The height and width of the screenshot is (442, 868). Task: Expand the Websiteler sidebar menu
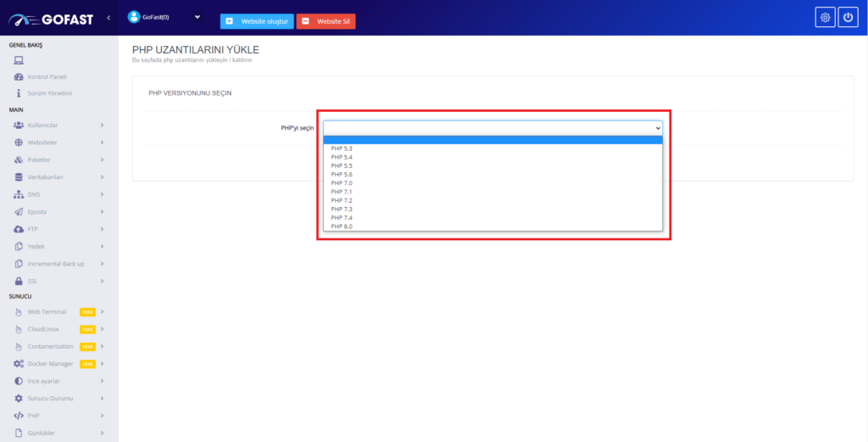tap(101, 143)
